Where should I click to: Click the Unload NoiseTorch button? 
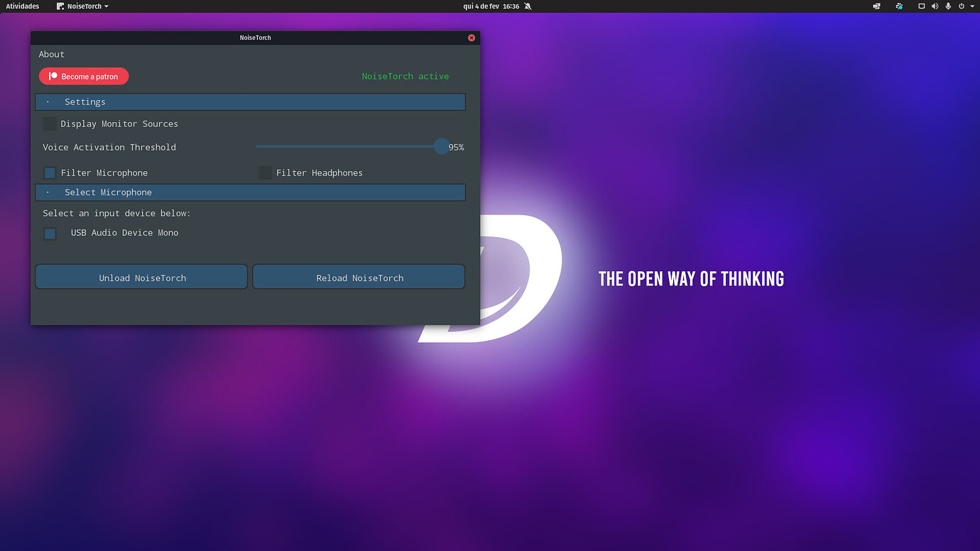142,277
